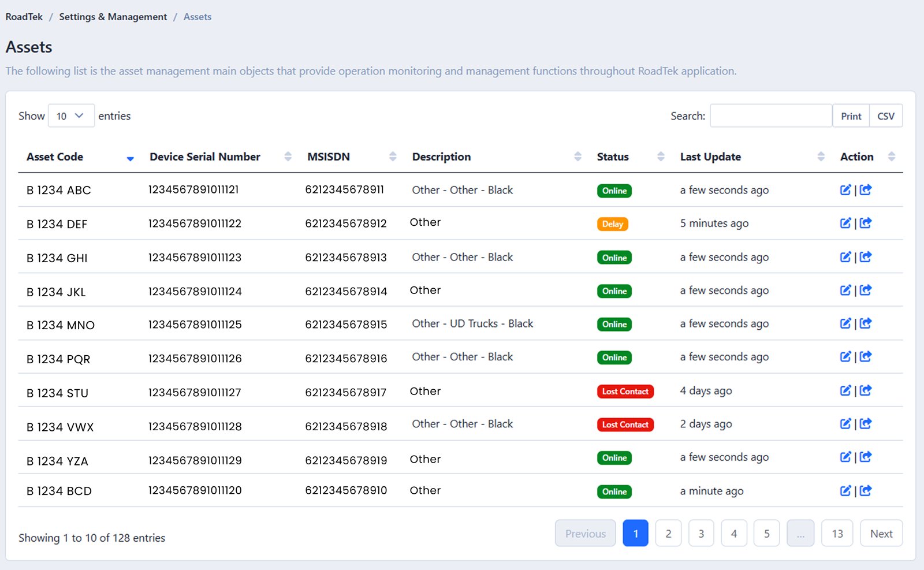Go to the Next page

pyautogui.click(x=881, y=534)
